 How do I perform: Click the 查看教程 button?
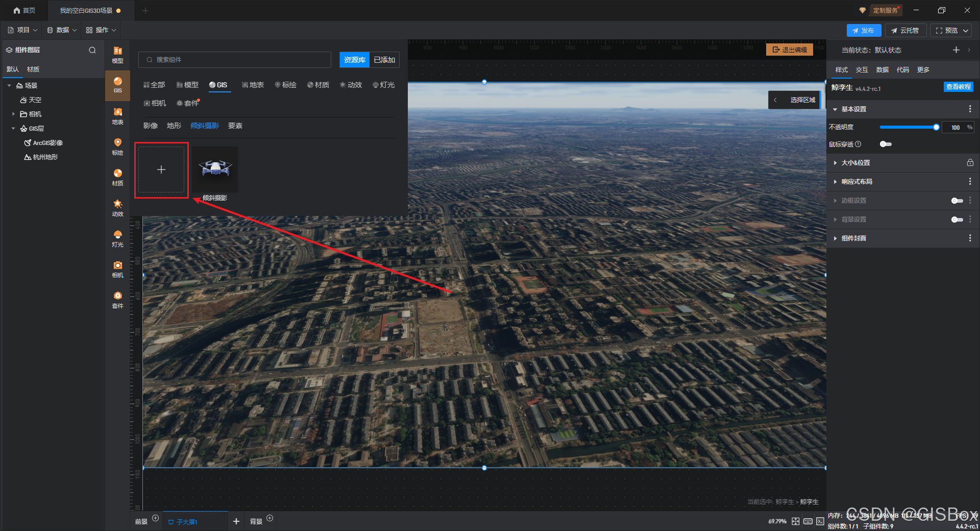pyautogui.click(x=958, y=87)
